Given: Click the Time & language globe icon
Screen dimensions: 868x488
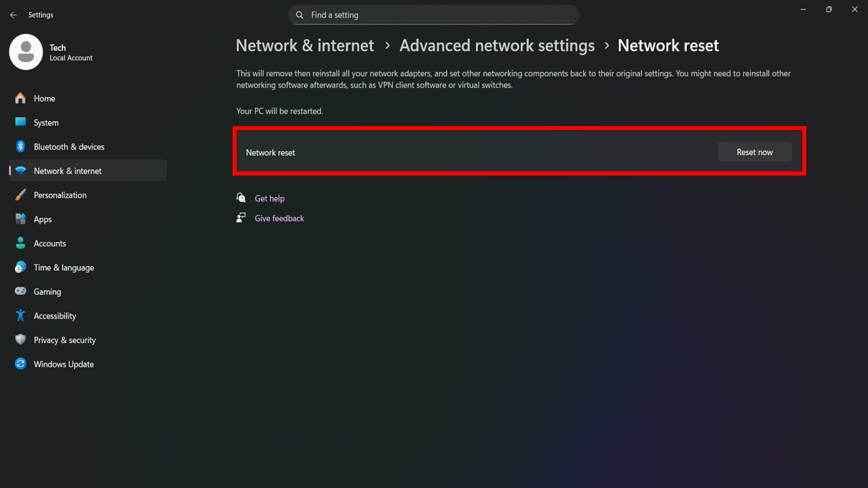Looking at the screenshot, I should pos(20,268).
